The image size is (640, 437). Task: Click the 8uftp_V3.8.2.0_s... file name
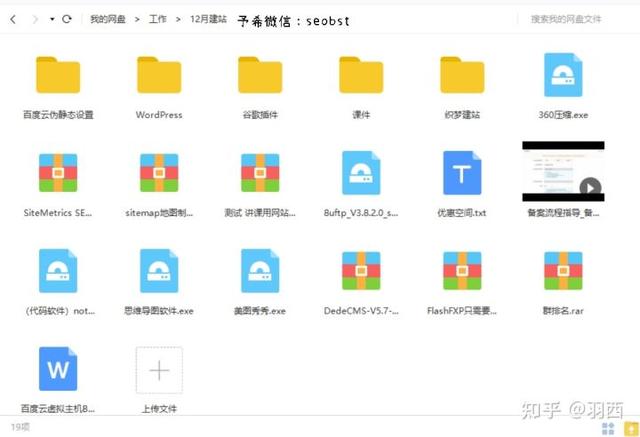click(x=361, y=213)
